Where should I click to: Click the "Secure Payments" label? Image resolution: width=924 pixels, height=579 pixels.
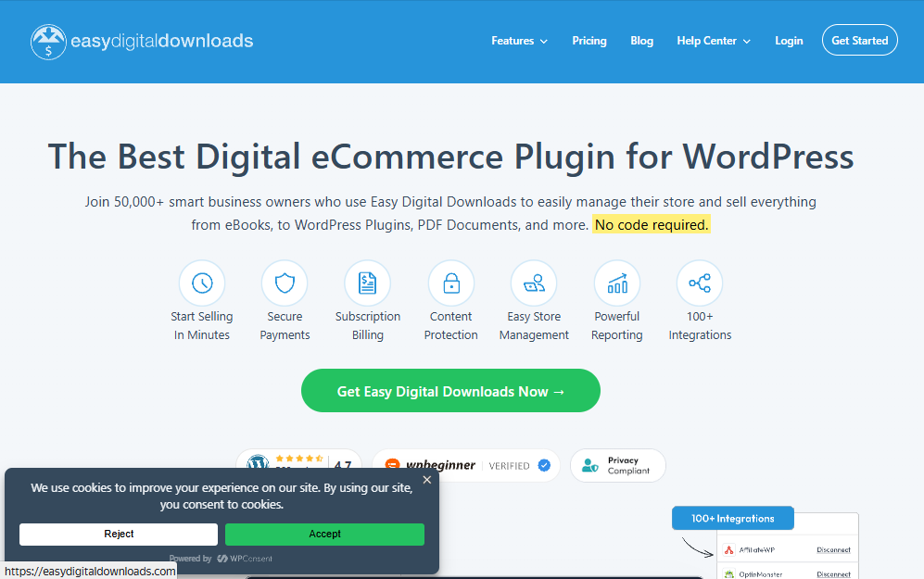285,326
